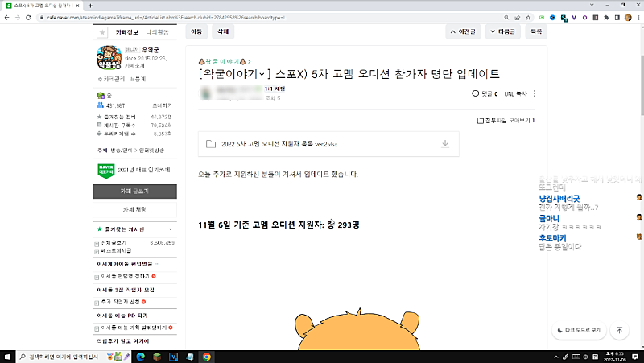Download the attached xlsx file via arrow icon

445,143
